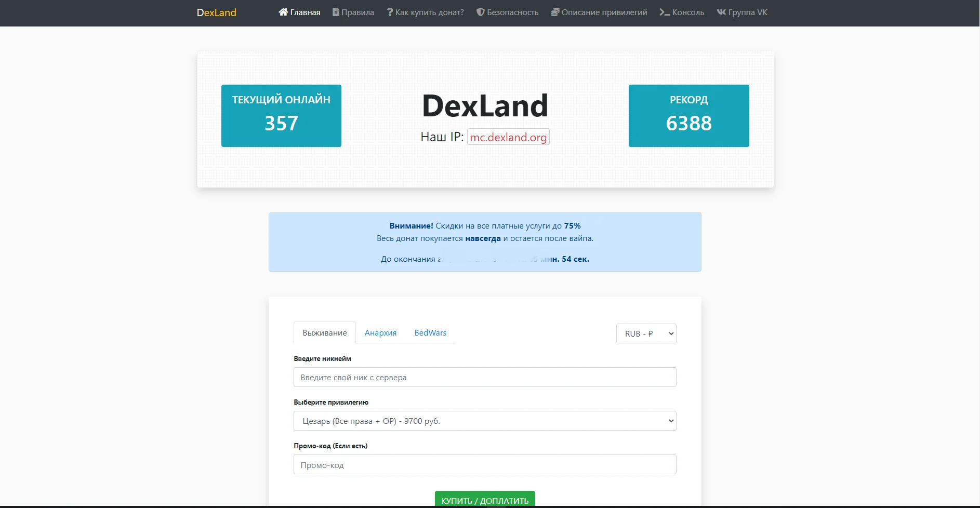Click the server IP mc.dexland.org

pyautogui.click(x=508, y=137)
